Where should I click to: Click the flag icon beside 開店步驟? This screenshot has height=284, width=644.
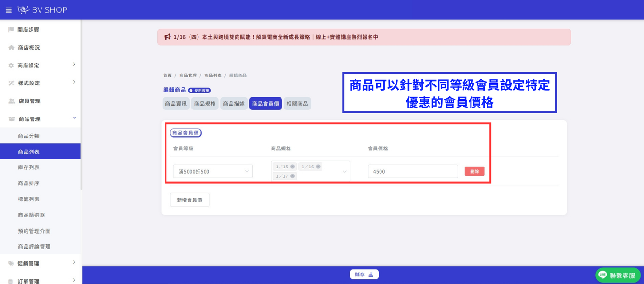click(x=11, y=30)
